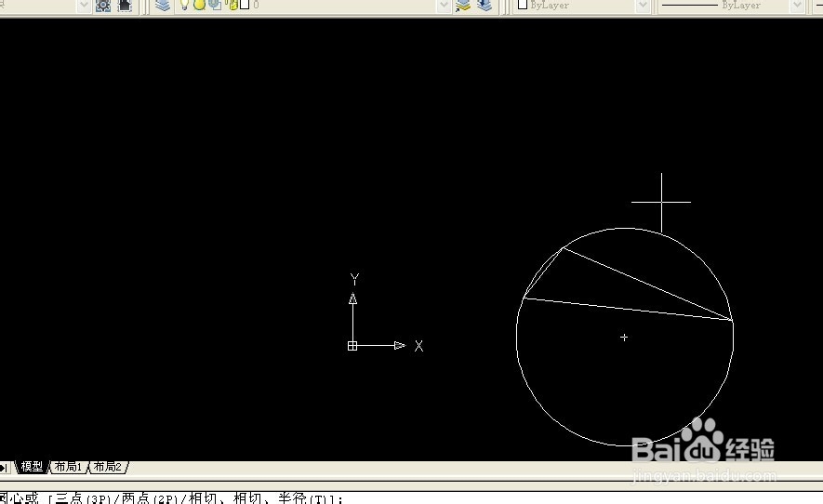Screen dimensions: 823x504
Task: Toggle layer 0 light bulb on/off
Action: point(184,6)
